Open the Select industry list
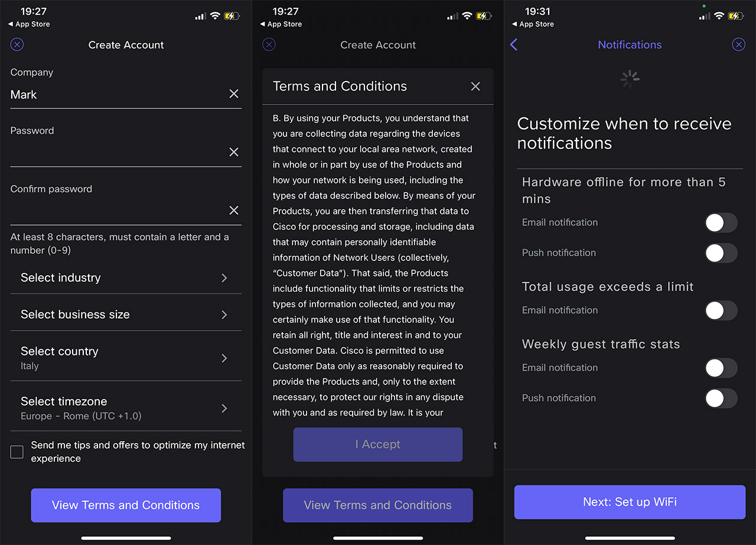This screenshot has height=545, width=756. pyautogui.click(x=126, y=278)
